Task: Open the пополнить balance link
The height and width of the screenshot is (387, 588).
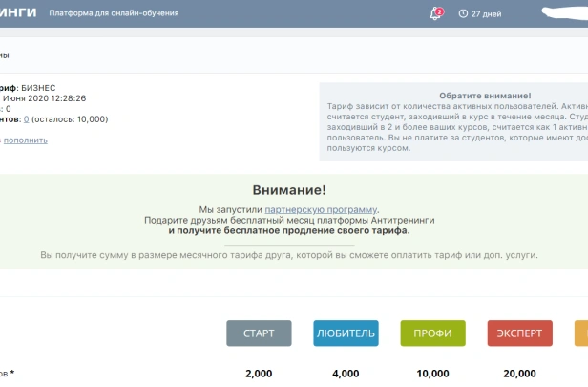Action: 26,140
